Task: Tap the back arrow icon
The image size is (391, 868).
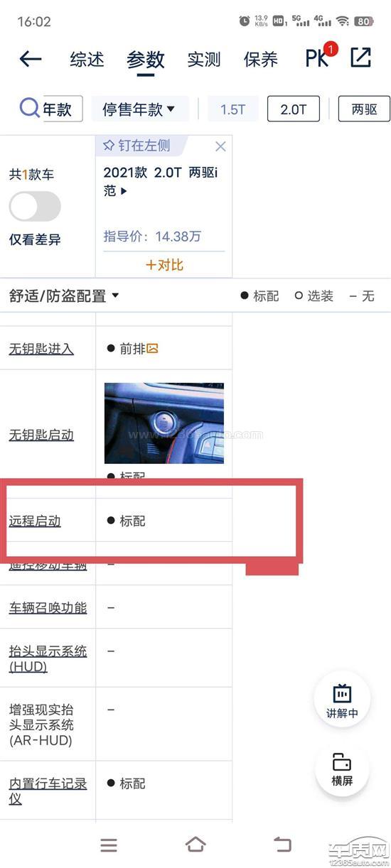Action: (x=31, y=59)
